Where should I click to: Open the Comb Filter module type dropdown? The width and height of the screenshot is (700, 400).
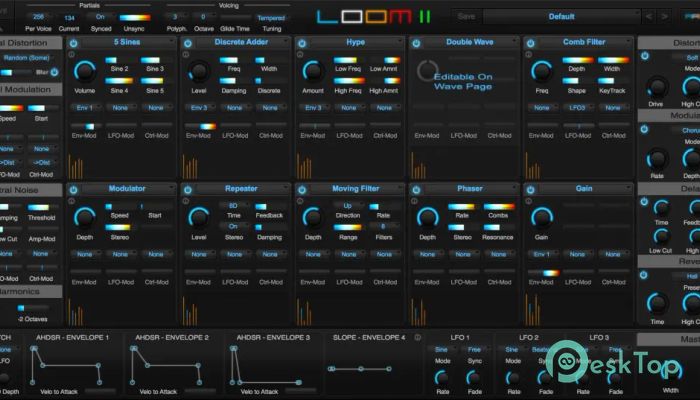pyautogui.click(x=584, y=42)
